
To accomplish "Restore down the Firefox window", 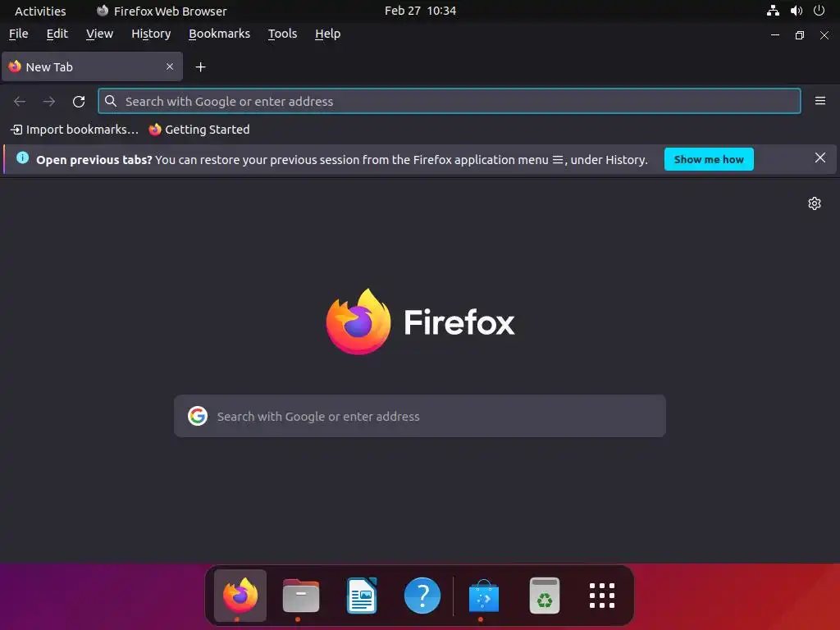I will tap(799, 35).
